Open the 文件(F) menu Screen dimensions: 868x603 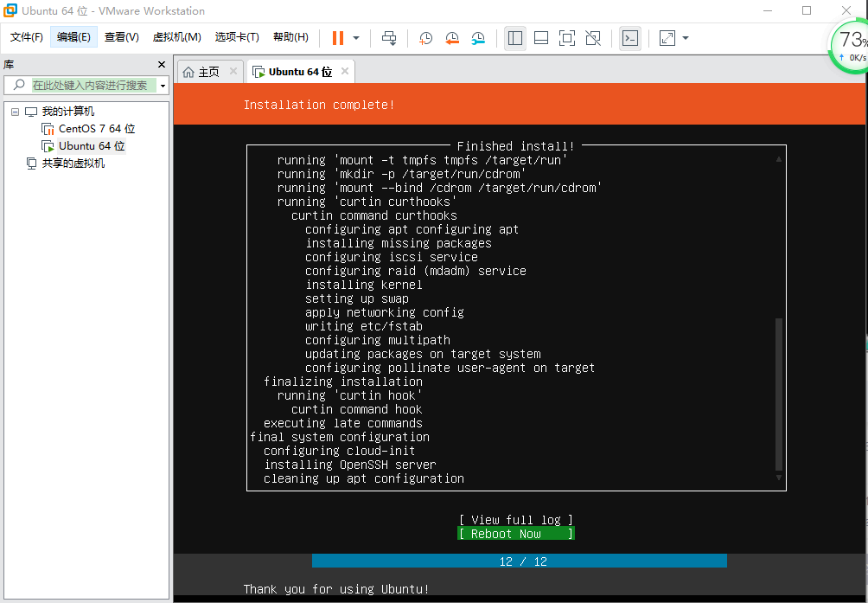point(27,37)
